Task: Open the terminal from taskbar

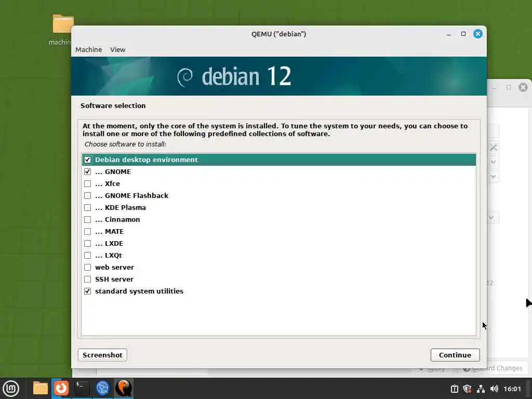Action: (82, 388)
